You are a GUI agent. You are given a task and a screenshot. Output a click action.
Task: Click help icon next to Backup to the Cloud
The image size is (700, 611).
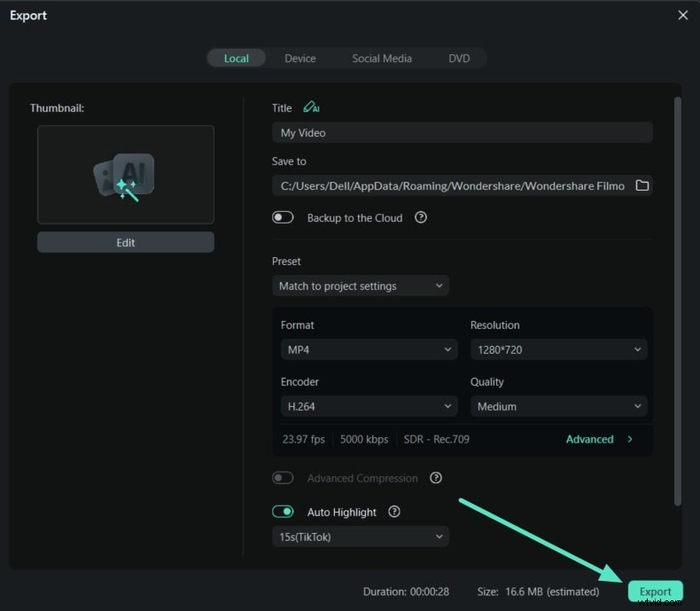pyautogui.click(x=421, y=217)
